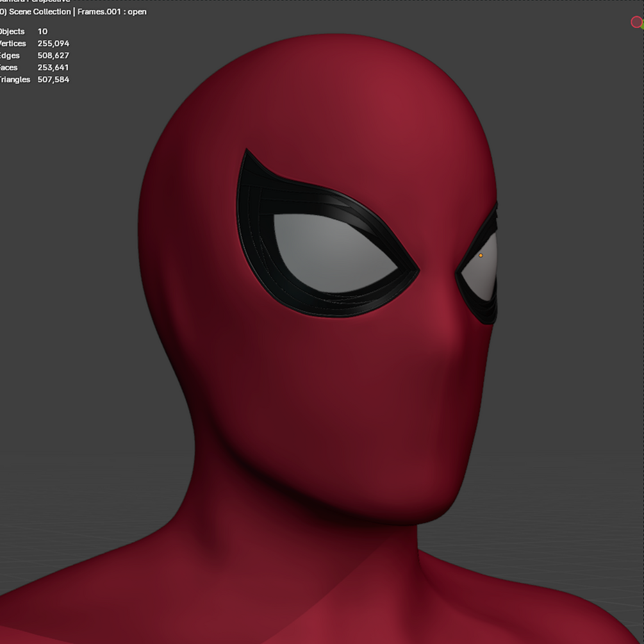Click the "Edges 508,627" statistic
Viewport: 644px width, 644px height.
[x=35, y=56]
